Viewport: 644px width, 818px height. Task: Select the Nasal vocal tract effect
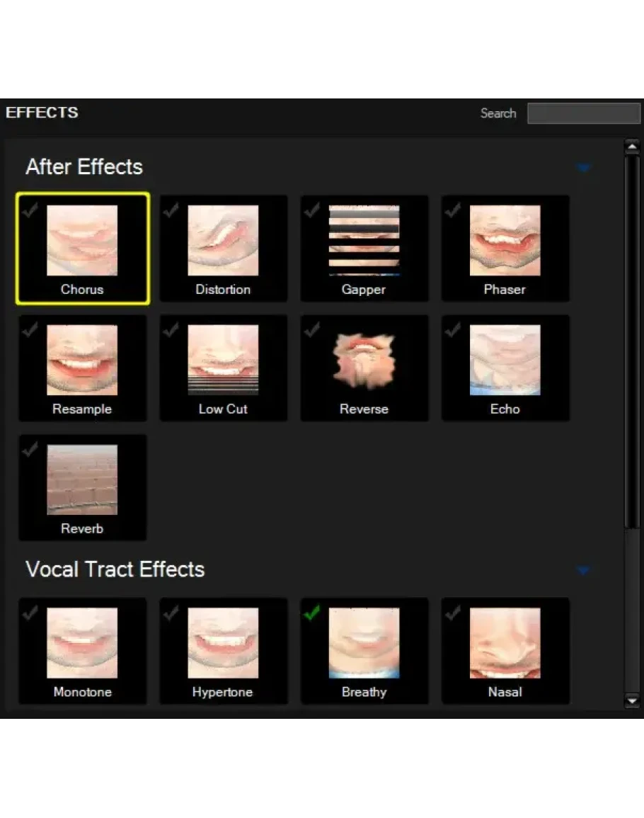point(505,643)
